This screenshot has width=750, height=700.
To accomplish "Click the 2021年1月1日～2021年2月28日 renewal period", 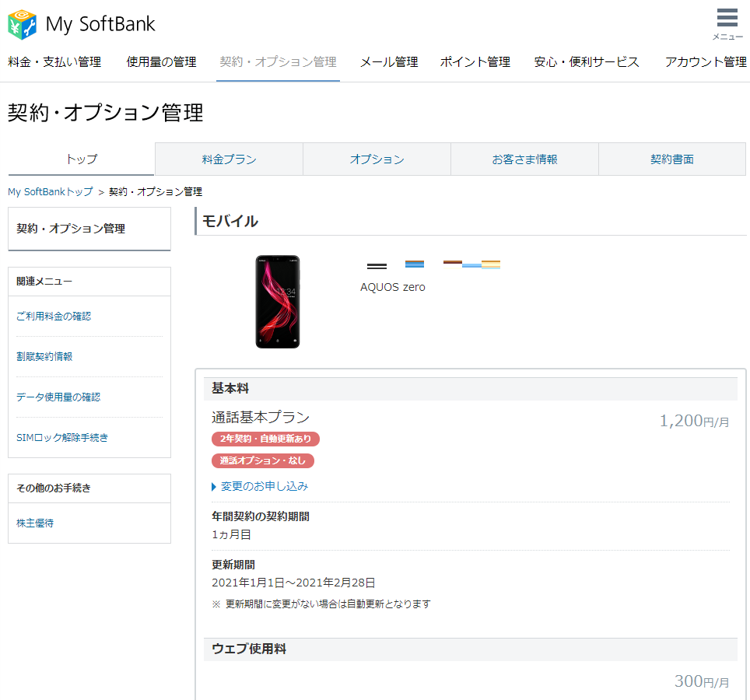I will (293, 583).
